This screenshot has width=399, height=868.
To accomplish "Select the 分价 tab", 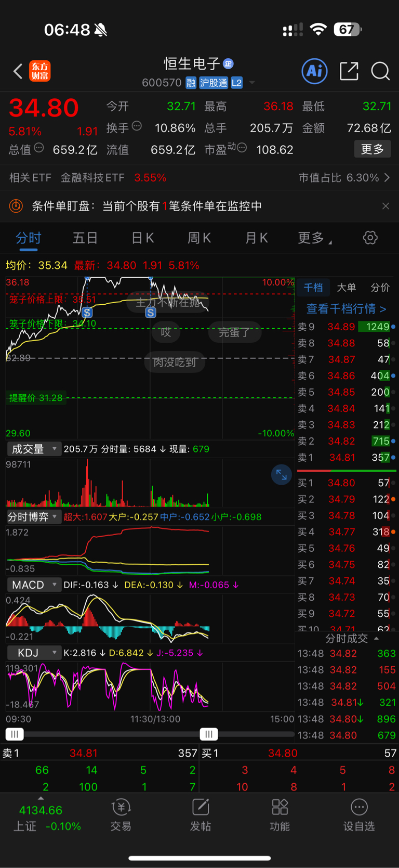I will pos(380,288).
